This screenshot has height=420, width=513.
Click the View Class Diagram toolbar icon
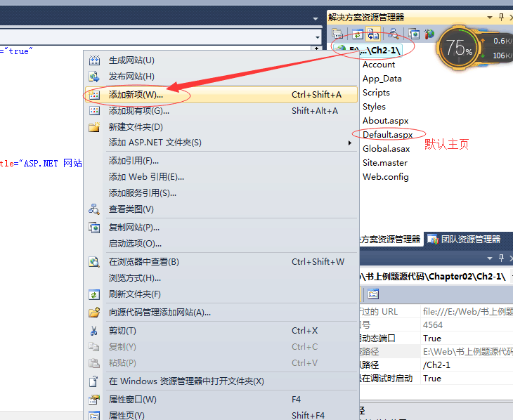(394, 34)
